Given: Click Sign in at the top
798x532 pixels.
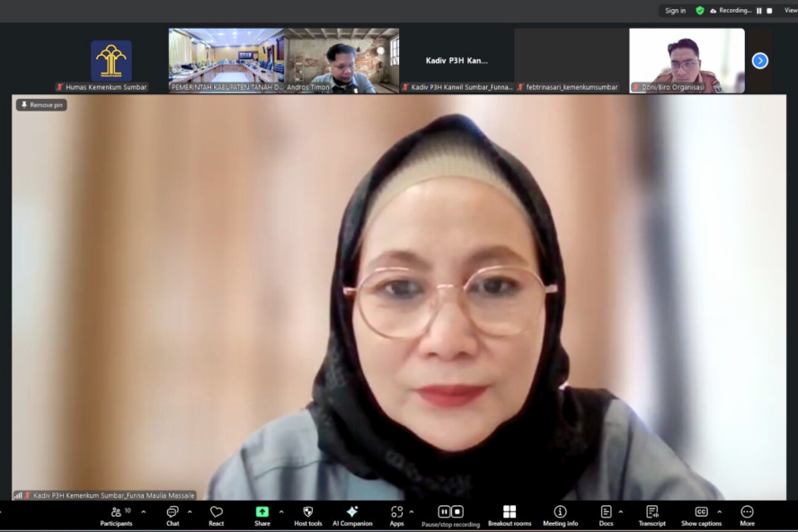Looking at the screenshot, I should (675, 11).
